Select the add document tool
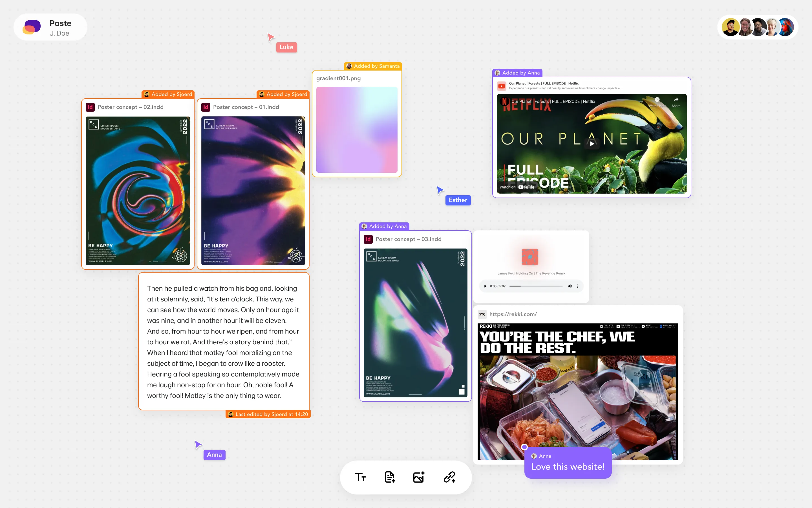This screenshot has height=508, width=812. click(390, 477)
